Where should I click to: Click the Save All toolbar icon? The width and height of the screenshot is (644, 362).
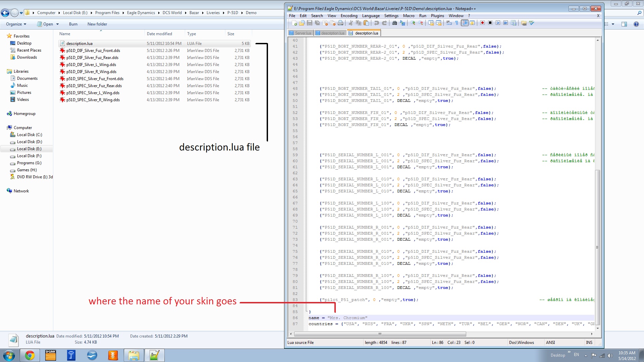(x=317, y=23)
